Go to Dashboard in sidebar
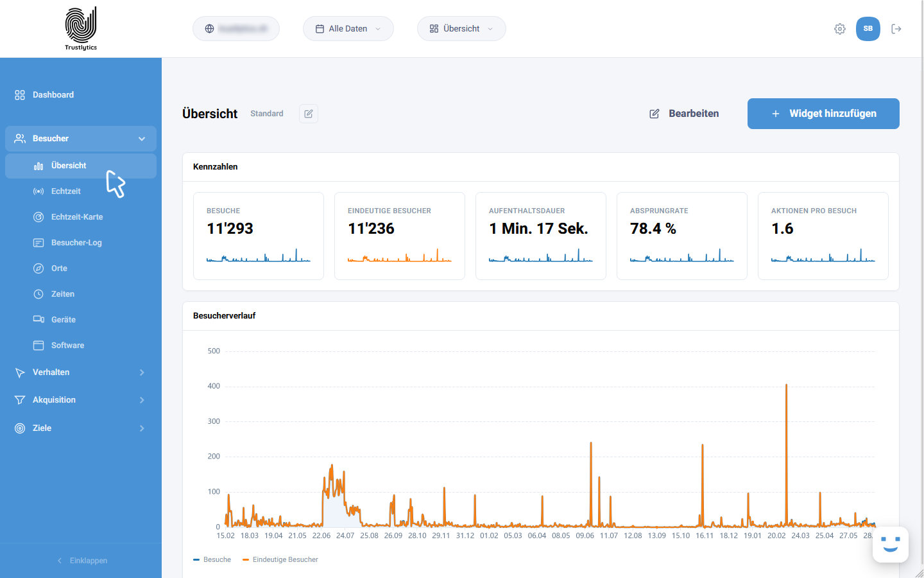Screen dimensions: 924x578 [x=81, y=95]
